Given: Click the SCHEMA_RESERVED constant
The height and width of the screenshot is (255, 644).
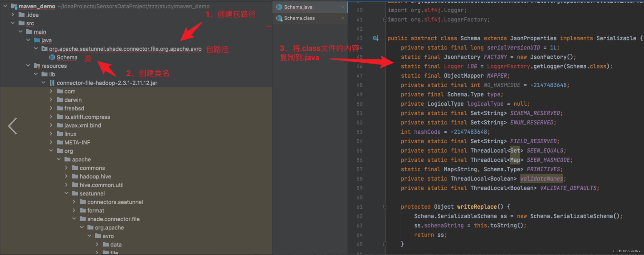Looking at the screenshot, I should click(x=535, y=113).
